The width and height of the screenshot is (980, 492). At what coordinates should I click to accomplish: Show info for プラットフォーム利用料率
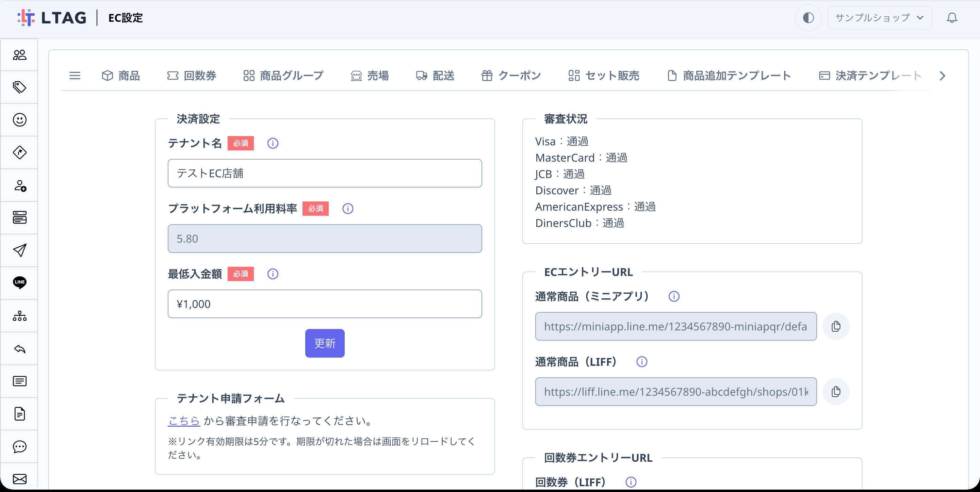click(x=348, y=209)
